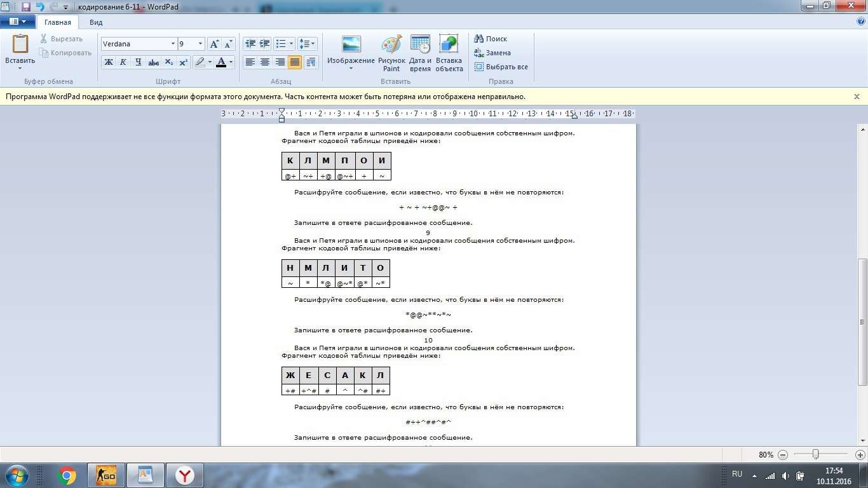This screenshot has height=488, width=868.
Task: Expand the line spacing dropdown
Action: [x=307, y=44]
